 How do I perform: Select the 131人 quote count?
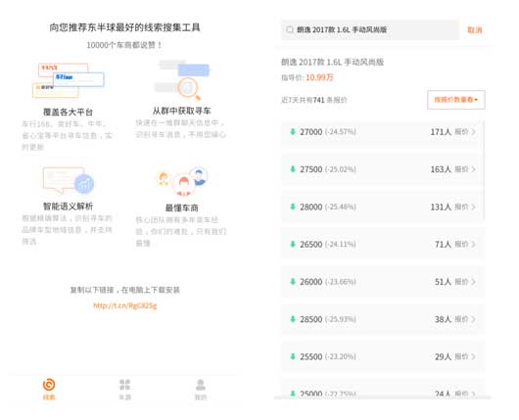click(441, 207)
